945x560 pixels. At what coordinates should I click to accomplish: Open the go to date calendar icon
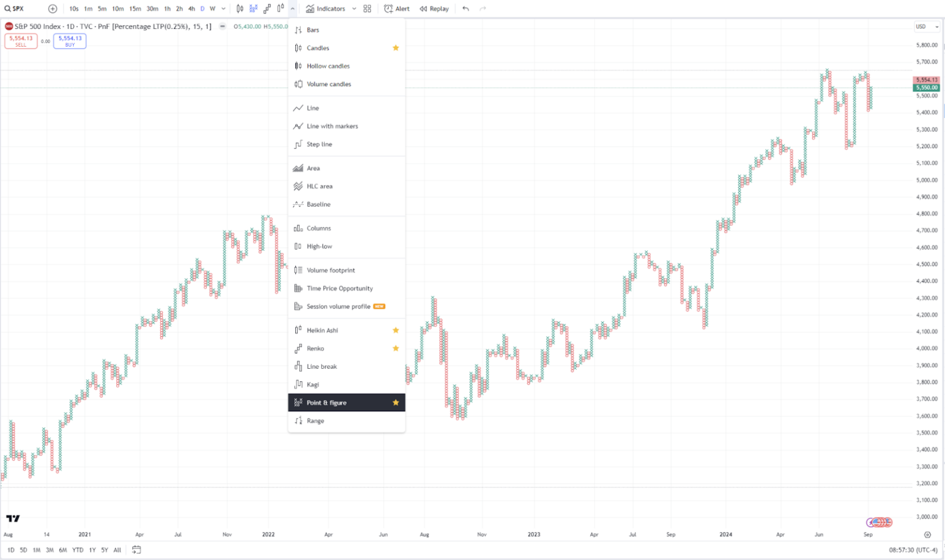pos(137,550)
